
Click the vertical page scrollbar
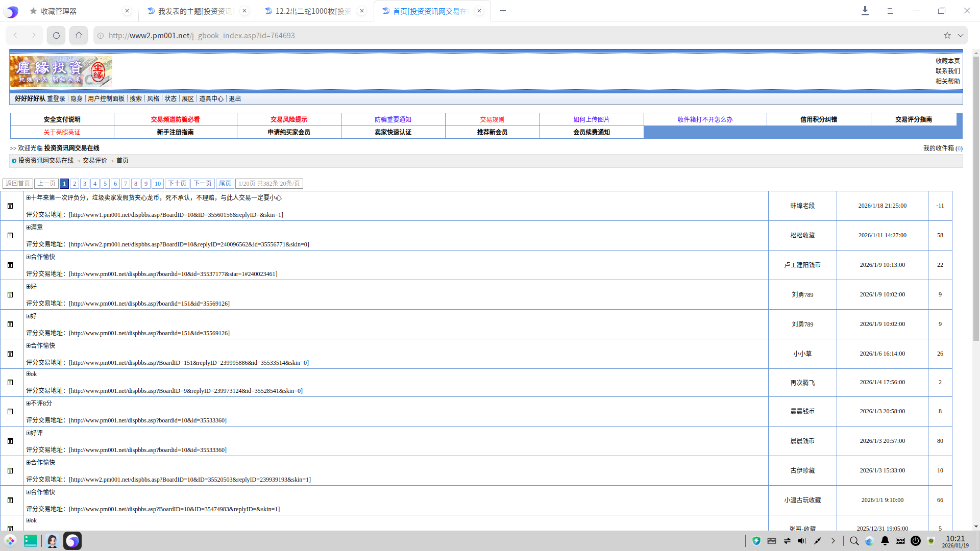975,204
